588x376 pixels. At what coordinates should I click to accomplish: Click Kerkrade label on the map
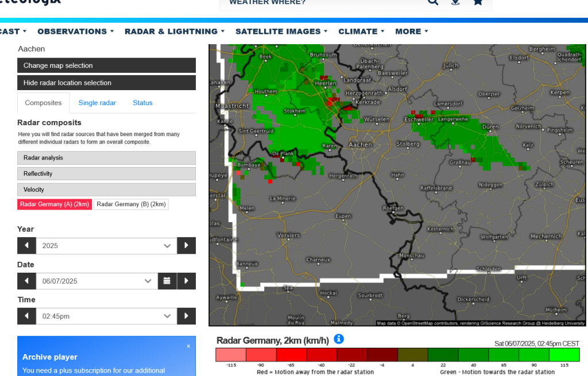367,102
